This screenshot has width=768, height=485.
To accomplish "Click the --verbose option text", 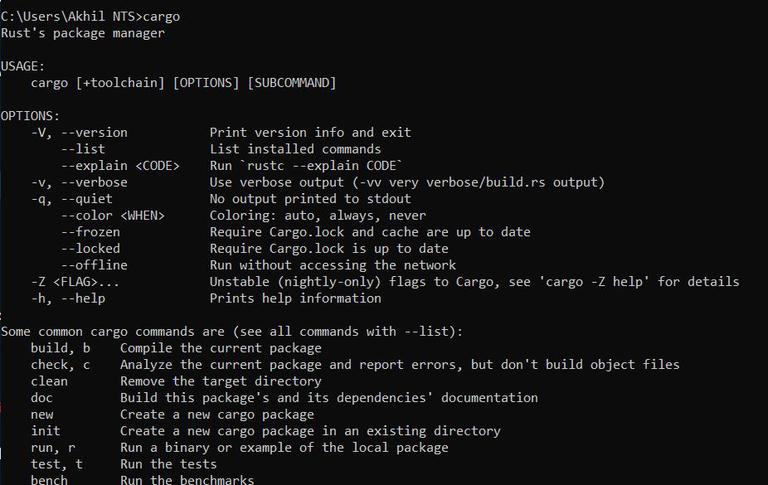I will [x=94, y=182].
